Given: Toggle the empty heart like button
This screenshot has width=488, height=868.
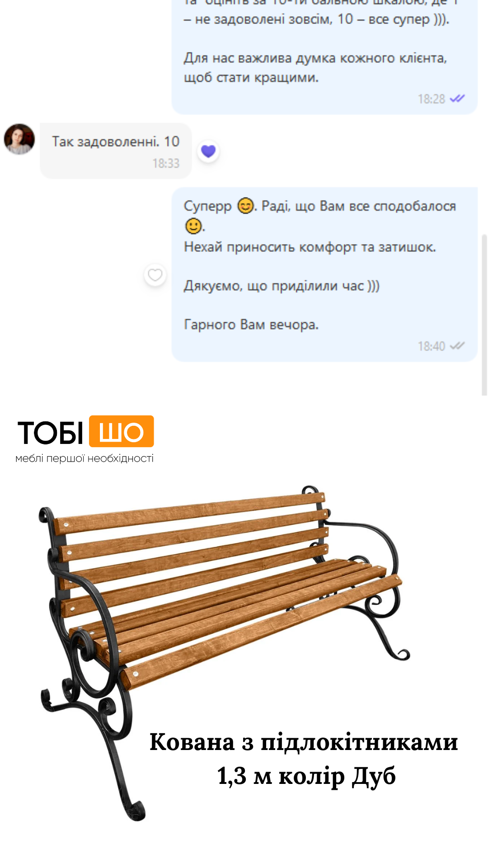Looking at the screenshot, I should pyautogui.click(x=155, y=275).
